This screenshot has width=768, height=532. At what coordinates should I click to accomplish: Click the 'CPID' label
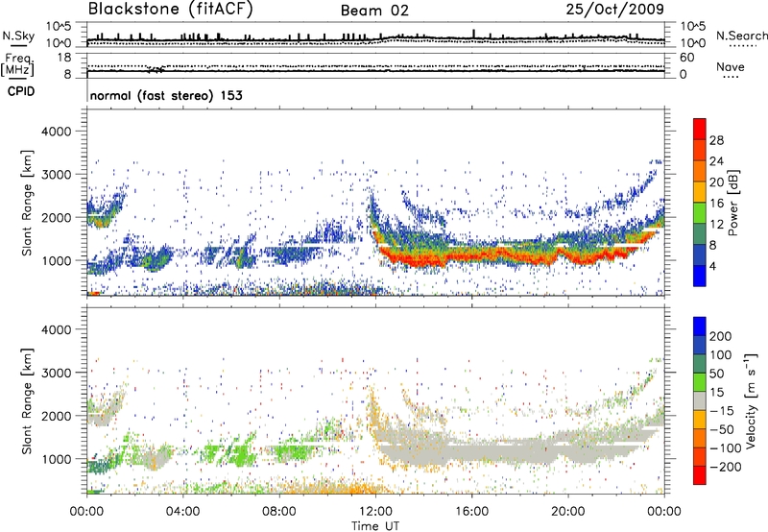click(21, 91)
